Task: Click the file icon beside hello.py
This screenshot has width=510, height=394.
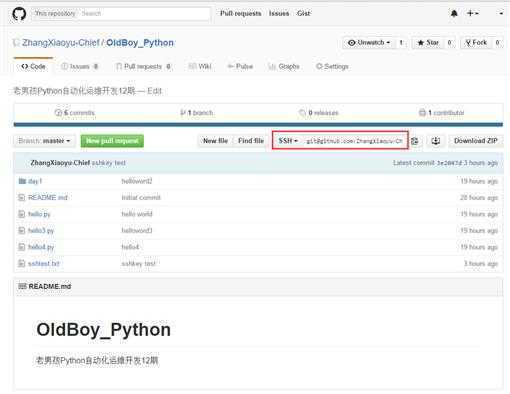Action: click(x=22, y=214)
